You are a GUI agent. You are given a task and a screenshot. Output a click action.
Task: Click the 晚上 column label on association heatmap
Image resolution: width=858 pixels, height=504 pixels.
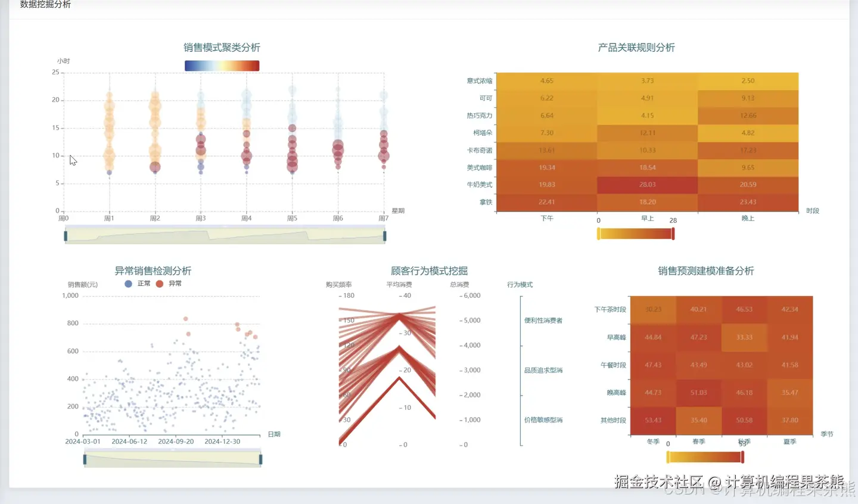pos(748,219)
